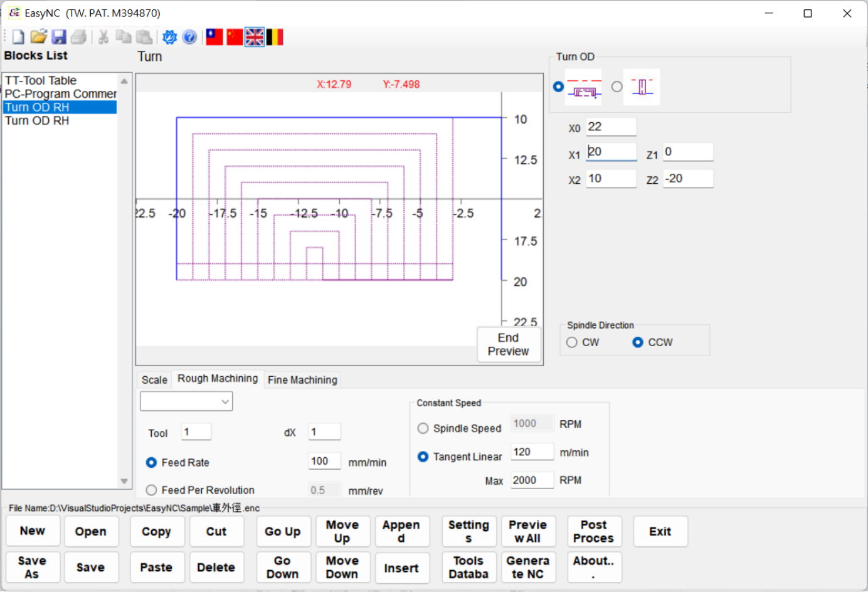This screenshot has width=868, height=592.
Task: Set spindle direction to CCW
Action: [638, 342]
